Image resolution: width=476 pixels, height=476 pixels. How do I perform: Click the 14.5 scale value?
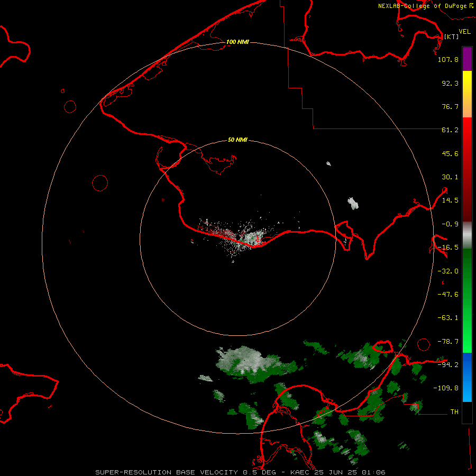click(450, 200)
